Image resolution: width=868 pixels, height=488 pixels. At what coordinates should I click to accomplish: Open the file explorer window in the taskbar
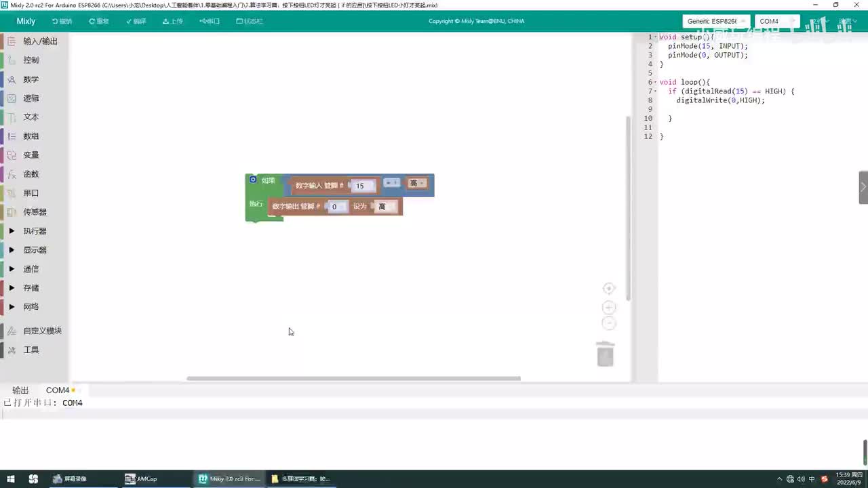tap(300, 479)
